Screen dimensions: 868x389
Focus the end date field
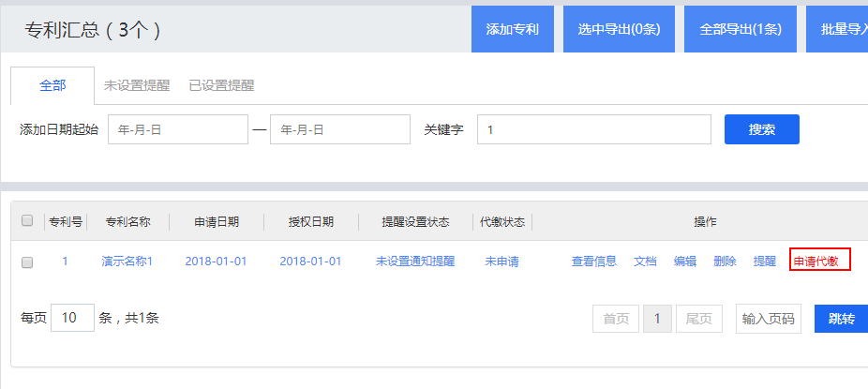click(x=340, y=129)
